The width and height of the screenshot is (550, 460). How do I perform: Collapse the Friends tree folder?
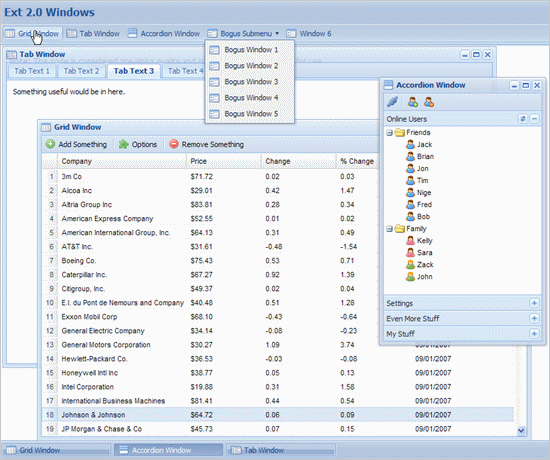pos(389,133)
